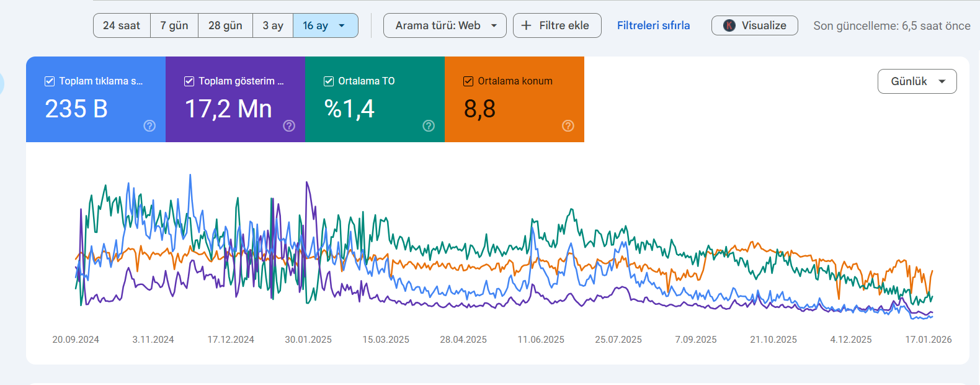Click the 30.01.2025 date on chart axis
Image resolution: width=980 pixels, height=385 pixels.
(308, 340)
